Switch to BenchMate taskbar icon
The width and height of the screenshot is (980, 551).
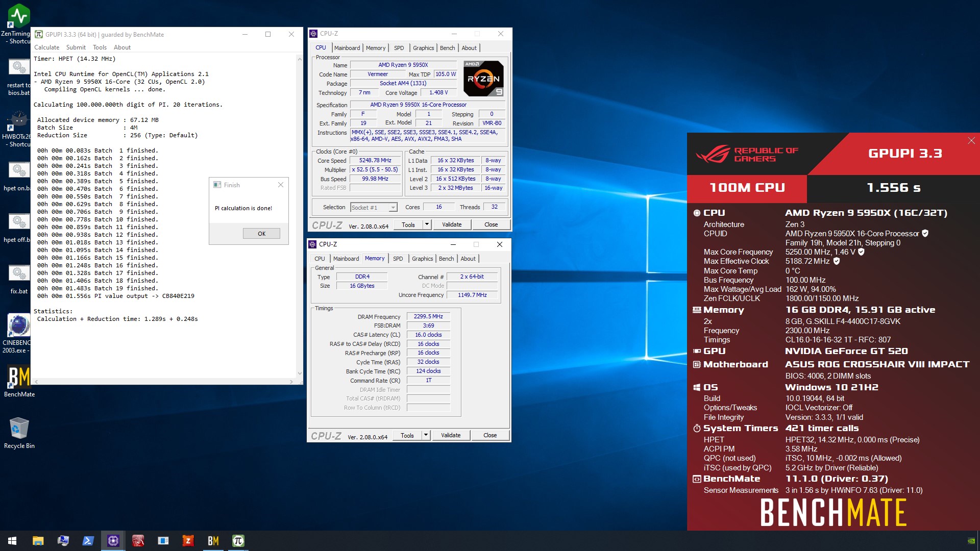coord(213,541)
